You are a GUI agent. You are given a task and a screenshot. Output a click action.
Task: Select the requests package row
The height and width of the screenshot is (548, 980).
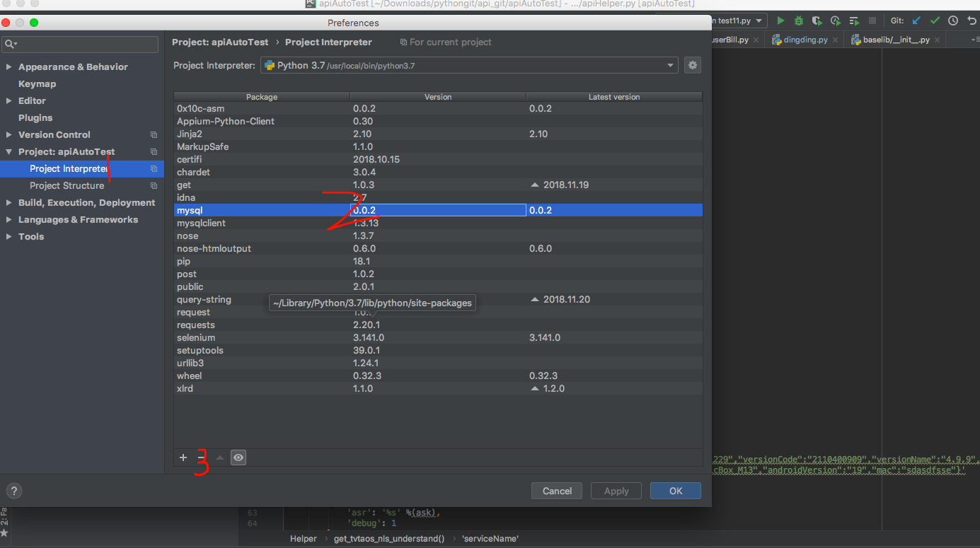438,325
